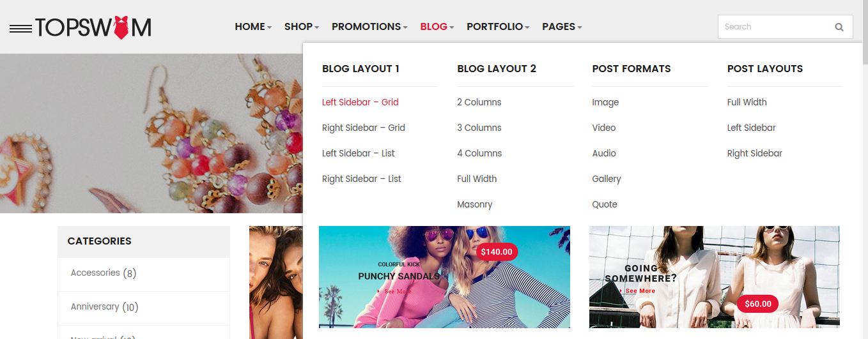Click the $60.00 price badge
868x339 pixels.
[x=757, y=304]
